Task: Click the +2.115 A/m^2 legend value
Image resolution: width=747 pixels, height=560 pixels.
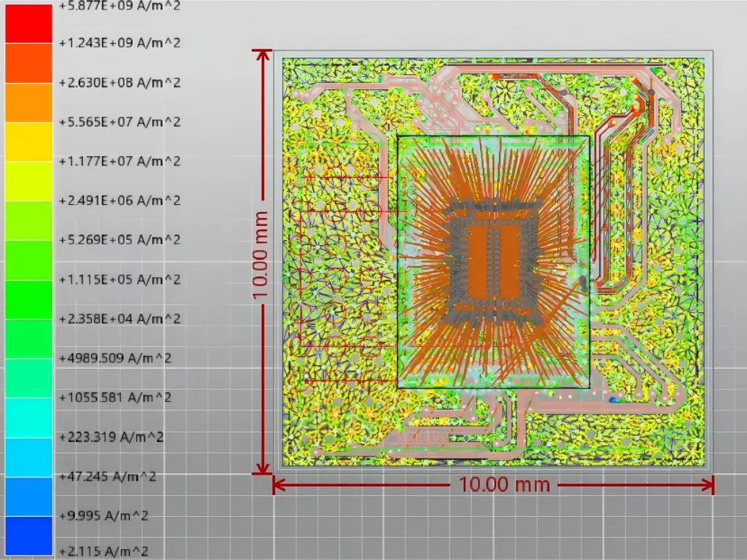Action: click(x=104, y=551)
